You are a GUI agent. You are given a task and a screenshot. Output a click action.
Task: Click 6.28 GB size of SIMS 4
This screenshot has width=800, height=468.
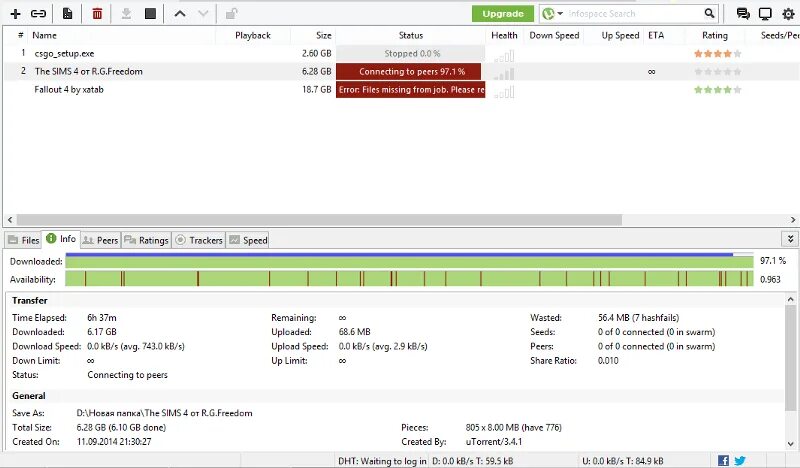click(x=316, y=71)
